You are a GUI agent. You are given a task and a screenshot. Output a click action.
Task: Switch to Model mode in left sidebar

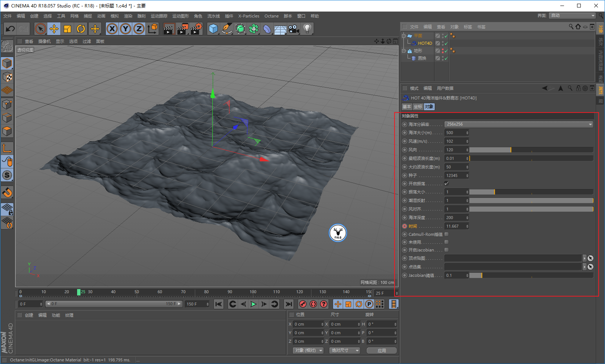coord(7,63)
